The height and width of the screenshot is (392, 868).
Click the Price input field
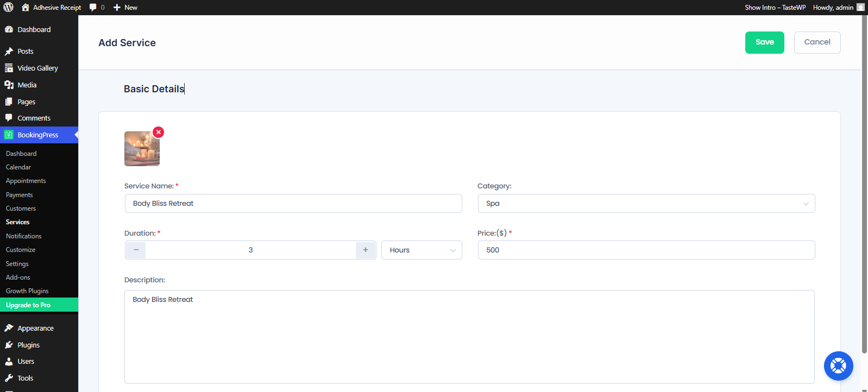[646, 250]
